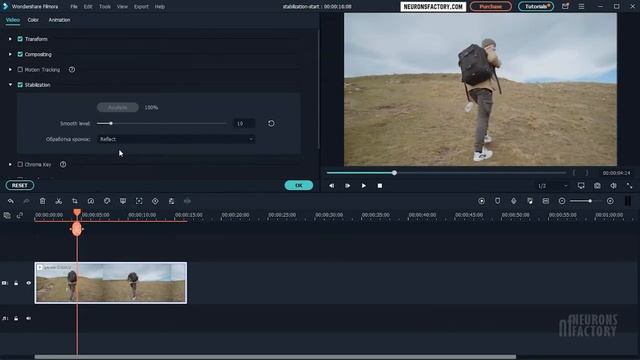This screenshot has width=640, height=360.
Task: Switch to the Animation tab
Action: [59, 20]
